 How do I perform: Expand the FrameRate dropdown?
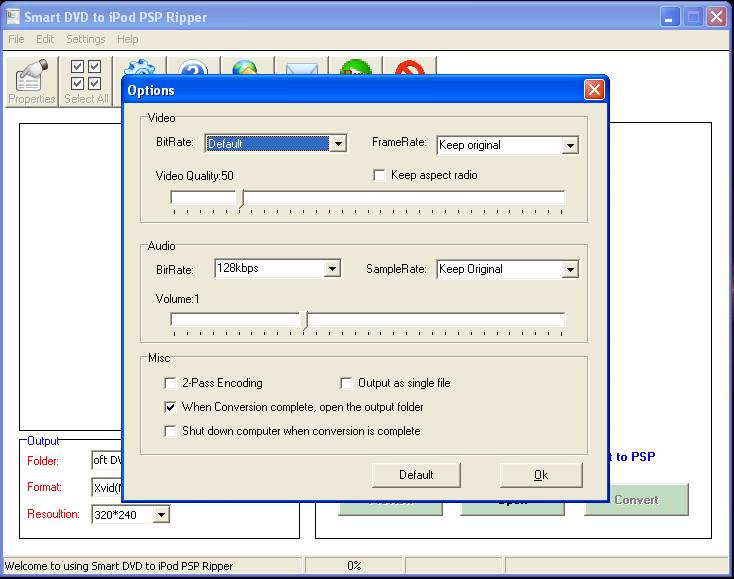click(570, 145)
